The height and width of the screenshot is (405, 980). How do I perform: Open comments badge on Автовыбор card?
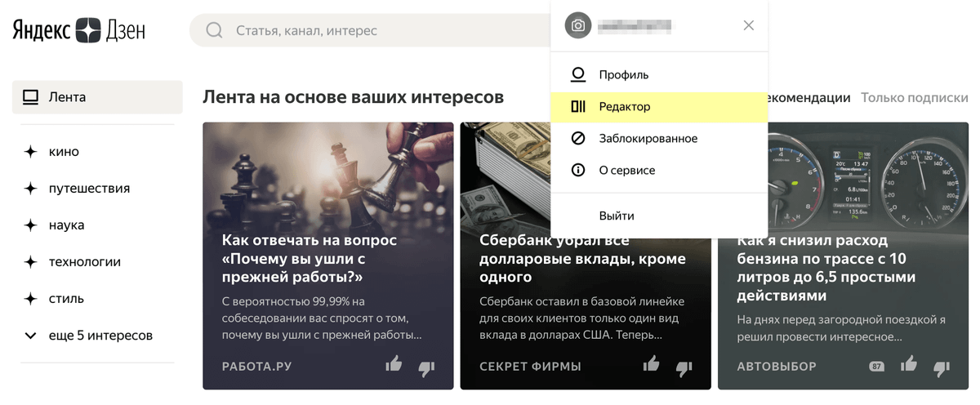(877, 367)
